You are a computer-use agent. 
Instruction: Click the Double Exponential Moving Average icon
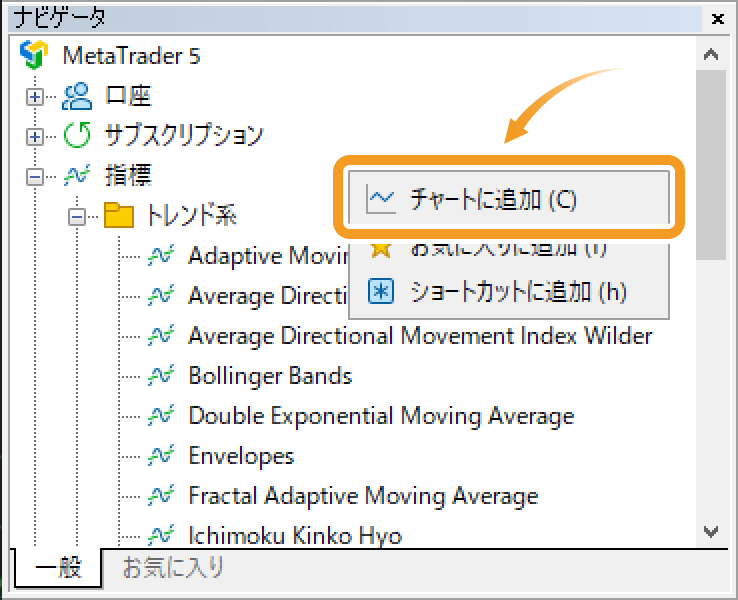[x=161, y=416]
